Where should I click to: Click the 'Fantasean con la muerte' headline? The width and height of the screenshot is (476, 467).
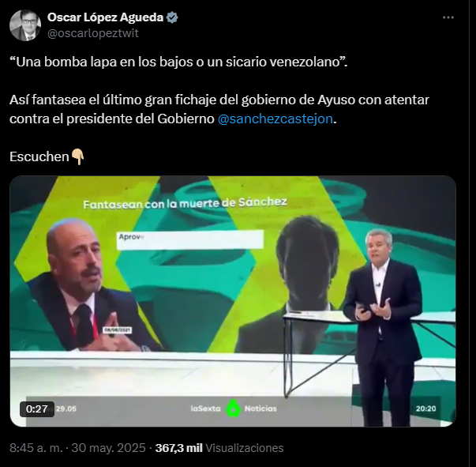pyautogui.click(x=185, y=203)
